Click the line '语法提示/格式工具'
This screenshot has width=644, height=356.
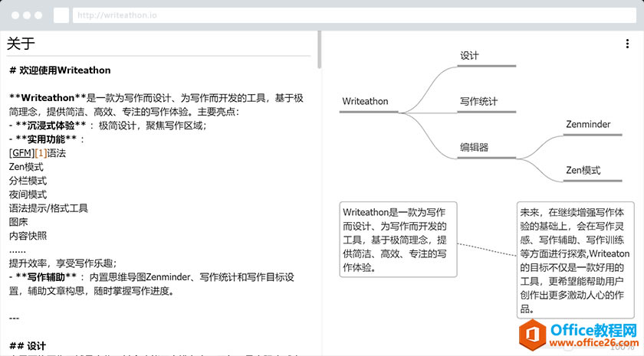48,208
